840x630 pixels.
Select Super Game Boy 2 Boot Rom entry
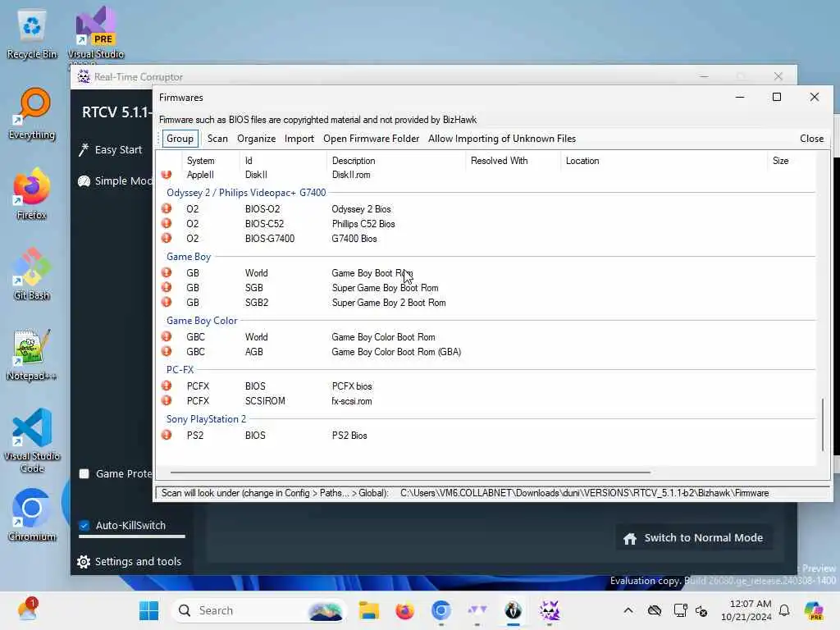coord(388,303)
